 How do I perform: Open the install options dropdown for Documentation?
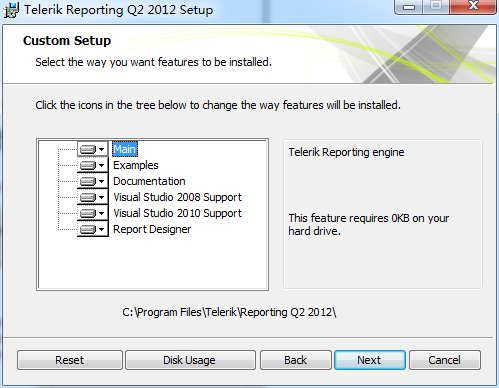[93, 181]
